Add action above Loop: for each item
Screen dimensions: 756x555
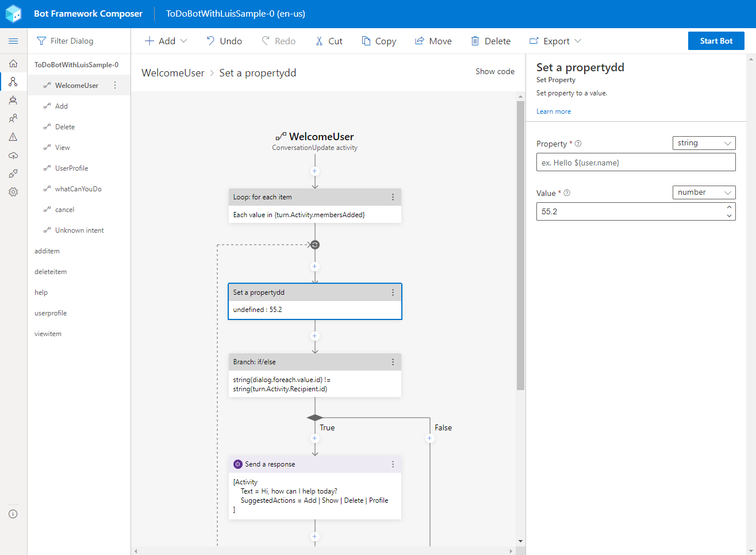tap(314, 171)
